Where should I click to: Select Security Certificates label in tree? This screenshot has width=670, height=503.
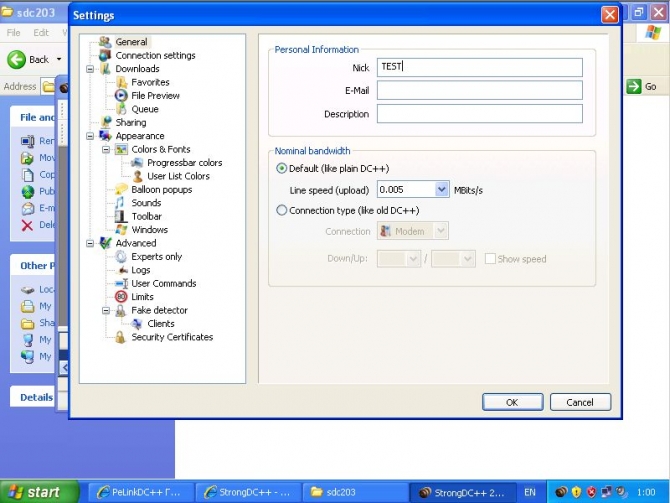[172, 337]
